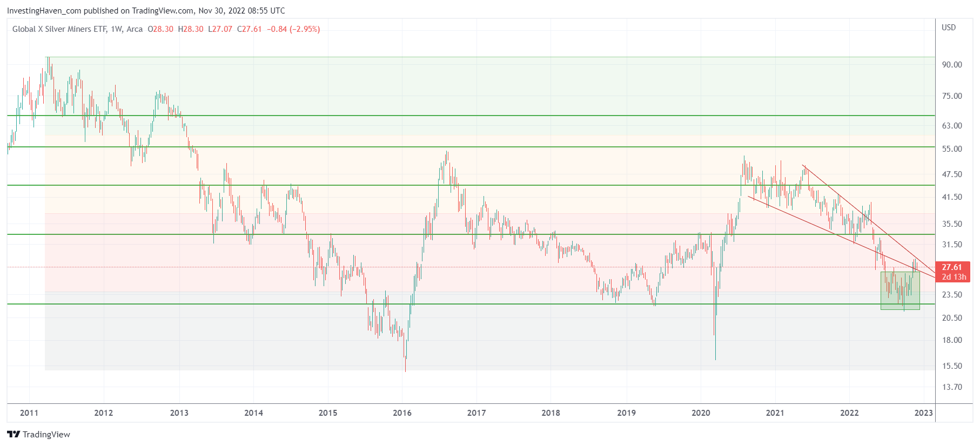Viewport: 980px width, 446px height.
Task: Select the green highlighted rectangle near late 2022
Action: coord(900,290)
